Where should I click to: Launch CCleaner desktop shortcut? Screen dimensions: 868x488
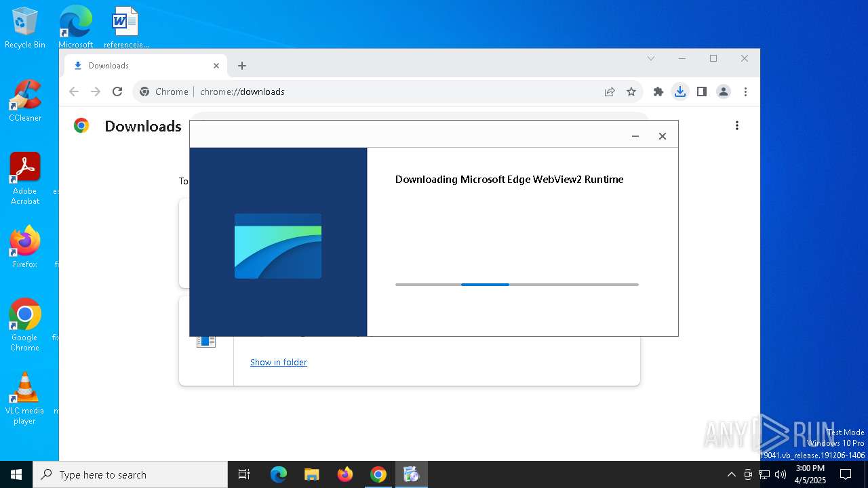click(25, 101)
